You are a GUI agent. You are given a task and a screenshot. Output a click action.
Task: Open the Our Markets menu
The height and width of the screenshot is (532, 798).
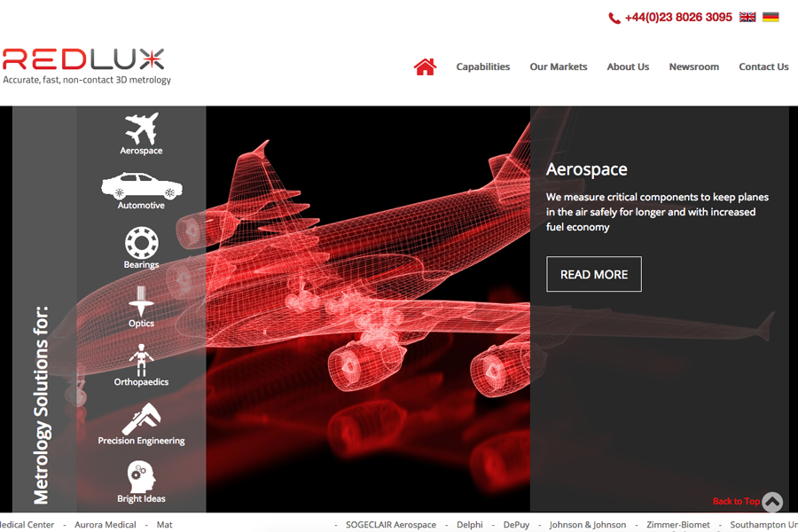(559, 66)
